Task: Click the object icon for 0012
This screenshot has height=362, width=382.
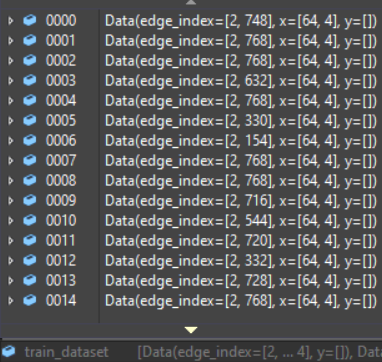Action: (30, 261)
